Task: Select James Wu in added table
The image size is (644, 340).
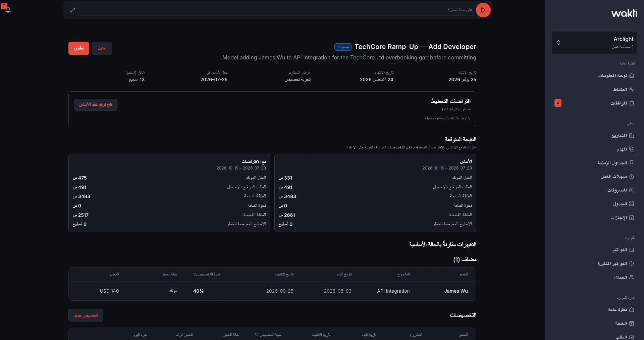Action: pos(456,291)
